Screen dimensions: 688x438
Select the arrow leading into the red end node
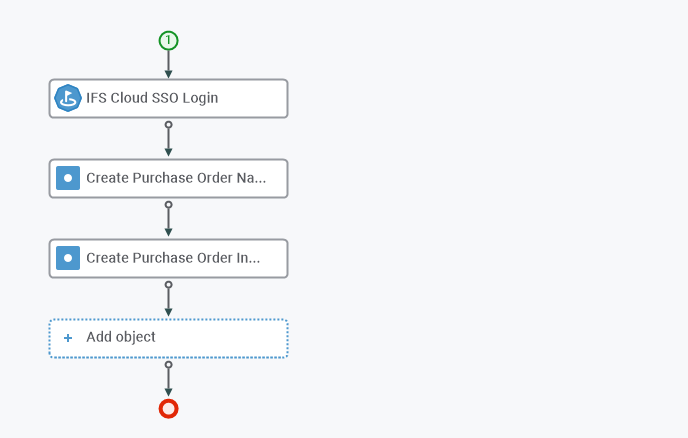(168, 382)
